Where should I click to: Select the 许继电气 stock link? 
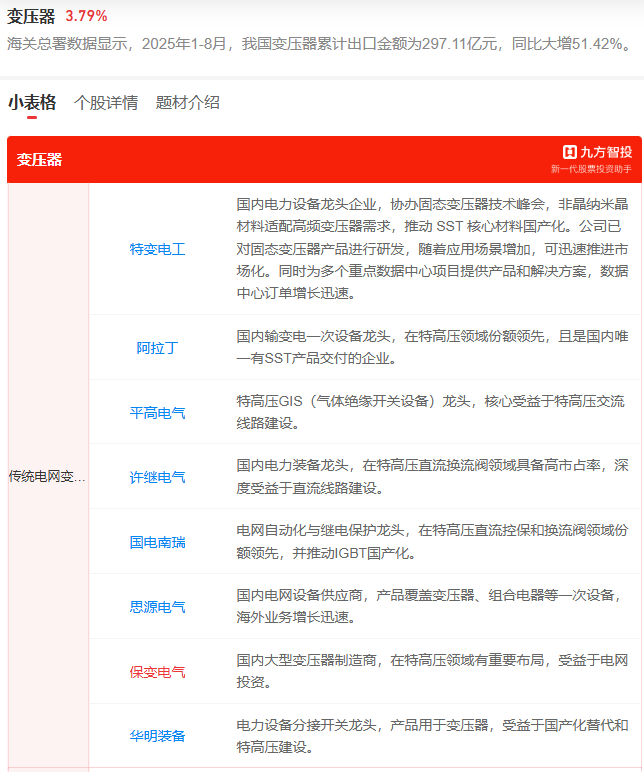(x=158, y=477)
